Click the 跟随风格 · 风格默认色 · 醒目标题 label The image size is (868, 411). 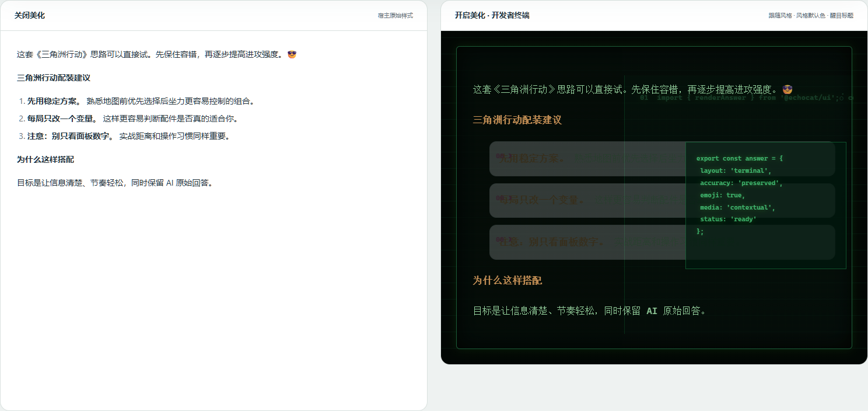point(811,16)
